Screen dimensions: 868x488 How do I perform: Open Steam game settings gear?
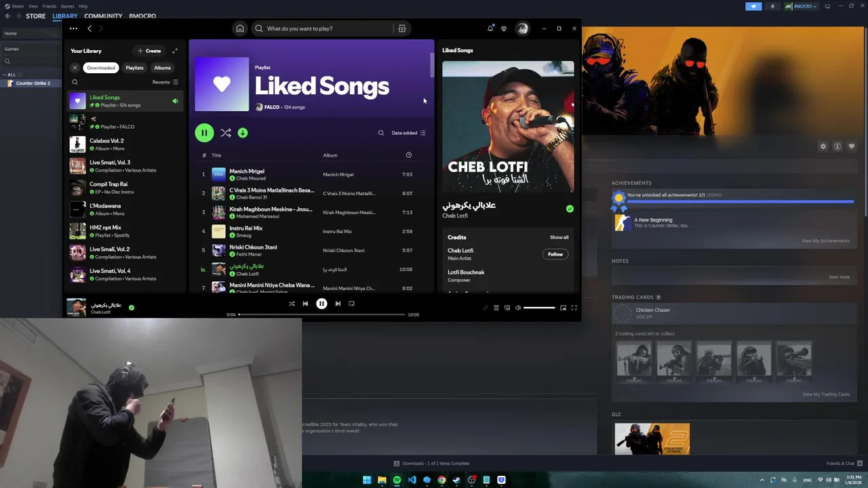click(823, 146)
